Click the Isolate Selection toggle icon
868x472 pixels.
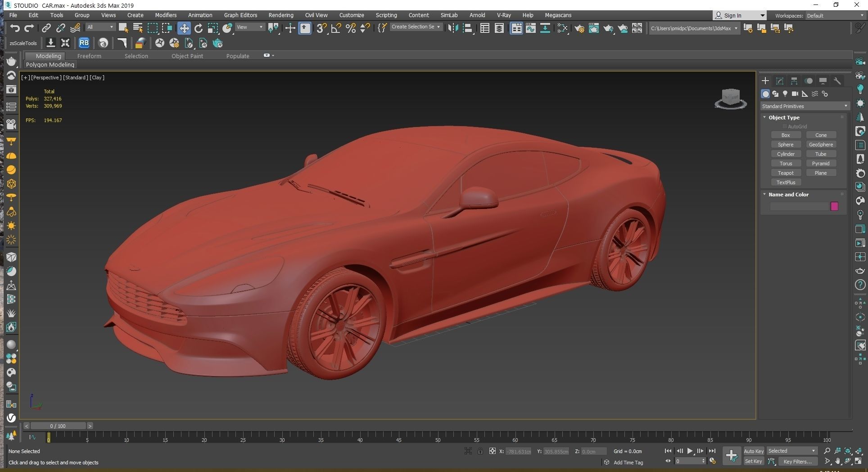468,451
